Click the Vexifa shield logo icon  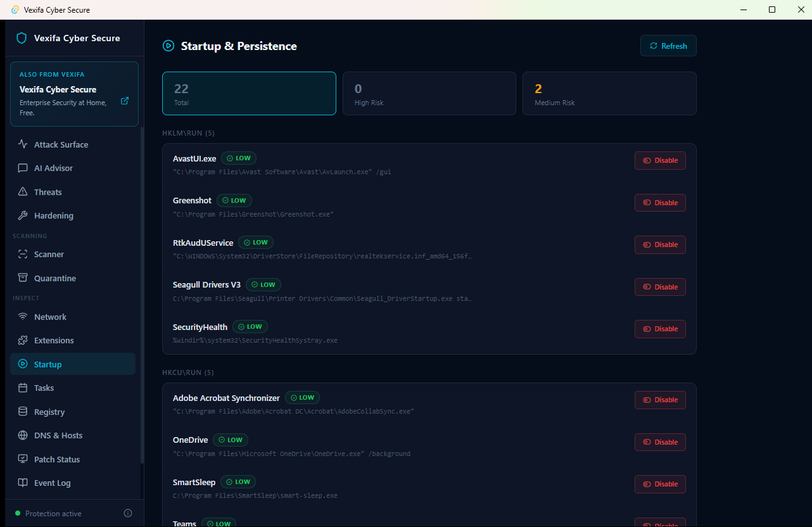coord(22,38)
